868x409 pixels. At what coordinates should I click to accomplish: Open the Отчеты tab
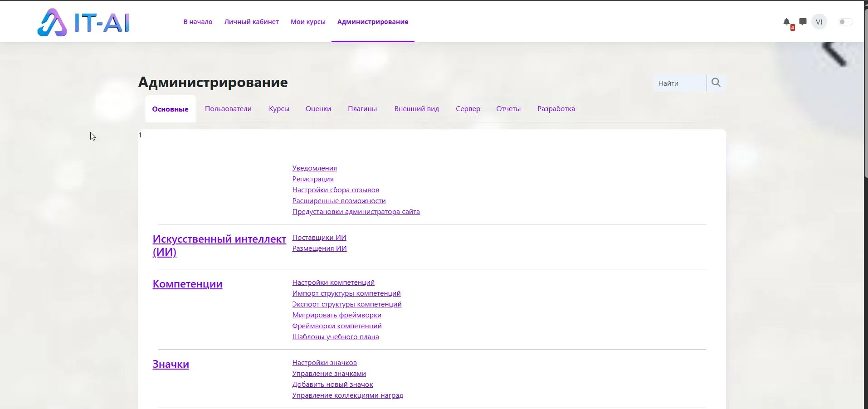tap(508, 109)
